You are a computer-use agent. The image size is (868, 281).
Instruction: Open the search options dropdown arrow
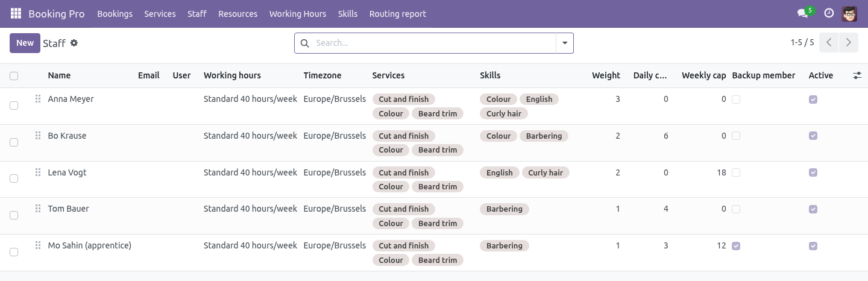pyautogui.click(x=565, y=43)
